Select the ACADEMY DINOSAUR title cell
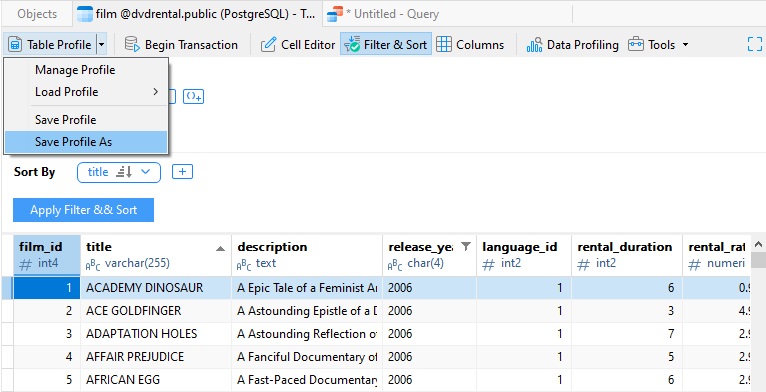Image resolution: width=766 pixels, height=392 pixels. coord(156,288)
